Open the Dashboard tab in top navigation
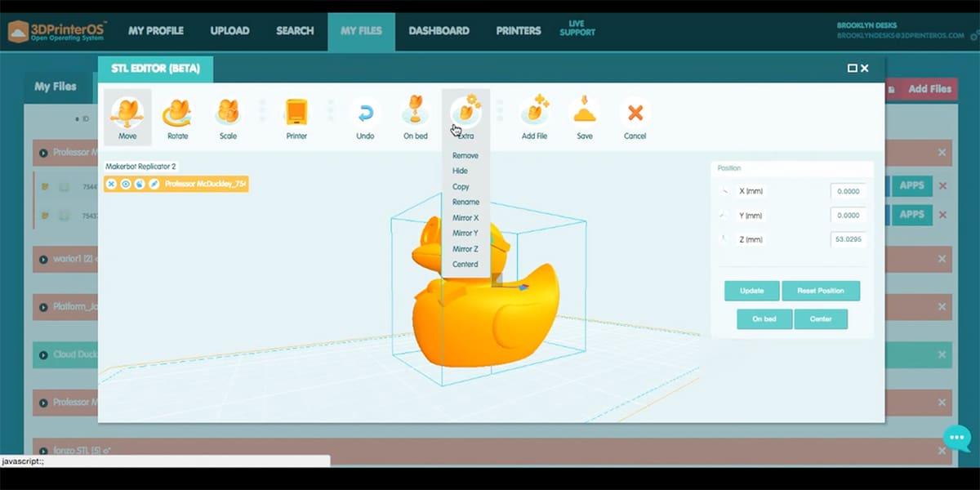The image size is (980, 490). (x=439, y=31)
